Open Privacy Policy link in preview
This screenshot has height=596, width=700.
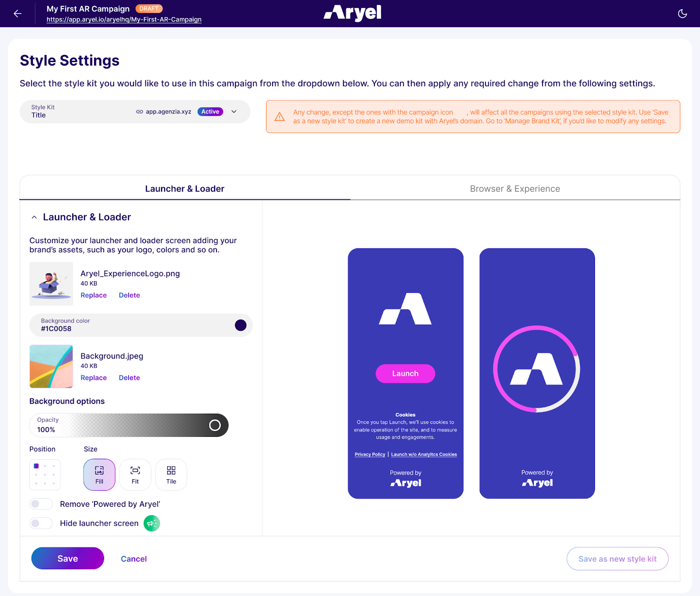[370, 454]
